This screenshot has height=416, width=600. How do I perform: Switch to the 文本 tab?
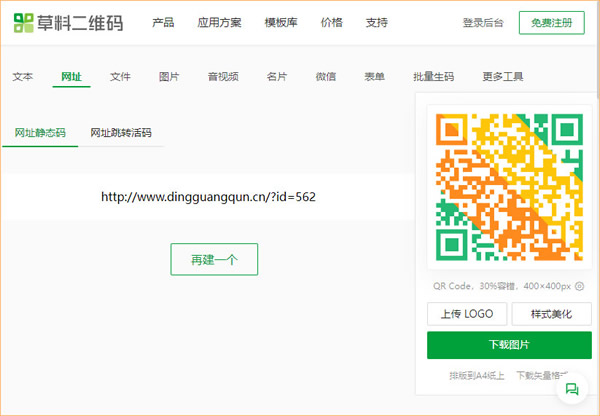tap(23, 77)
